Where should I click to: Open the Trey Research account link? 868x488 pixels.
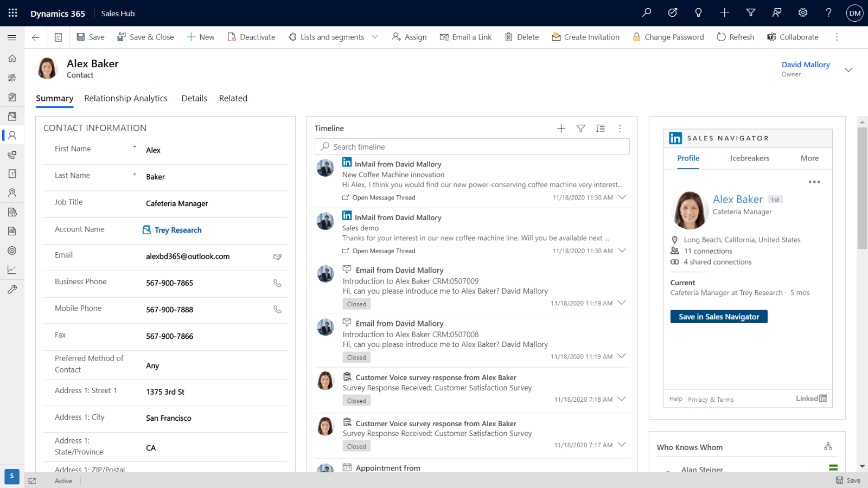pos(177,229)
